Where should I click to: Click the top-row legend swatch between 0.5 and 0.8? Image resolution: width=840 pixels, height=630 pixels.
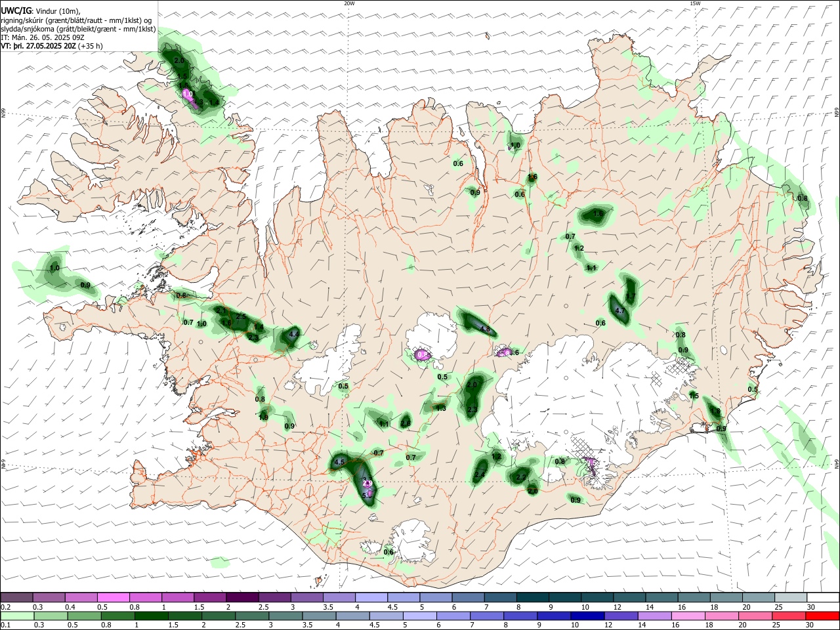113,597
